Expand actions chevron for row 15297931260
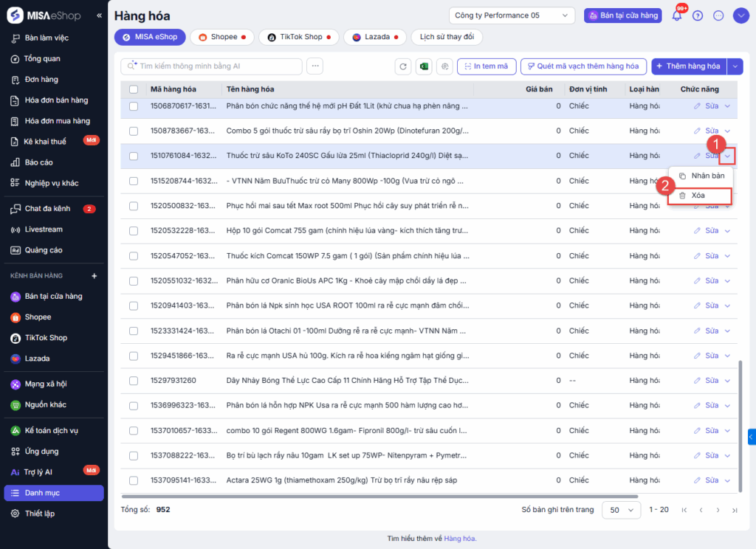Image resolution: width=756 pixels, height=549 pixels. pos(727,381)
